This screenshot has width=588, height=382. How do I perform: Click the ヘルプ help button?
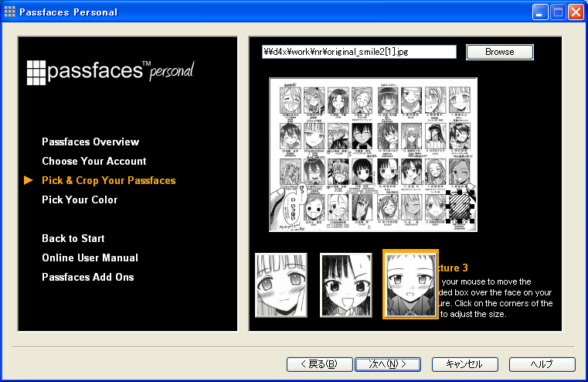pos(542,364)
